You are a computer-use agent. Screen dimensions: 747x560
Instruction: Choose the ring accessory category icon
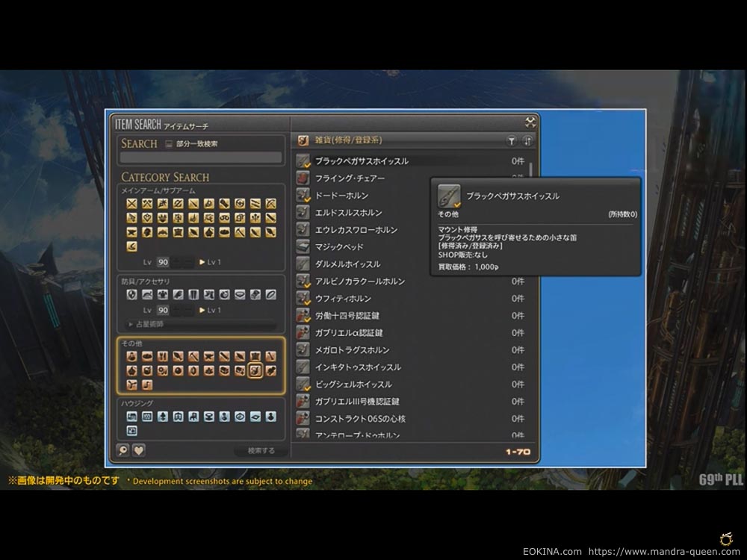270,295
